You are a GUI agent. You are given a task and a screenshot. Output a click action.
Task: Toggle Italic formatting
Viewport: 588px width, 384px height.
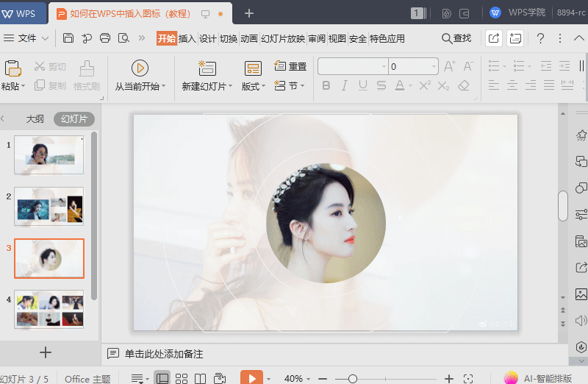click(x=344, y=85)
